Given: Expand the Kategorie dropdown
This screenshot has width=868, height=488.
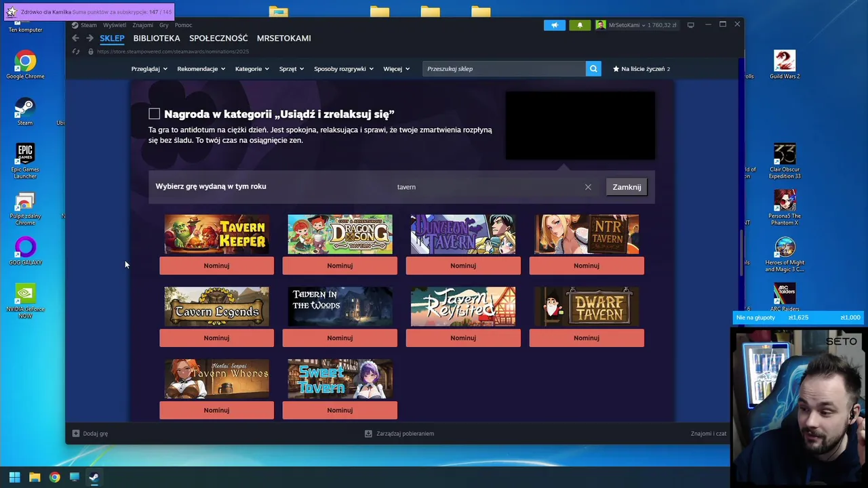Looking at the screenshot, I should click(x=252, y=68).
